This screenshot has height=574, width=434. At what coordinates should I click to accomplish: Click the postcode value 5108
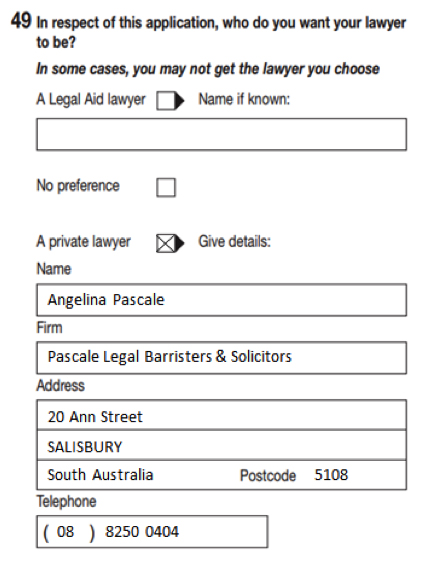(331, 475)
